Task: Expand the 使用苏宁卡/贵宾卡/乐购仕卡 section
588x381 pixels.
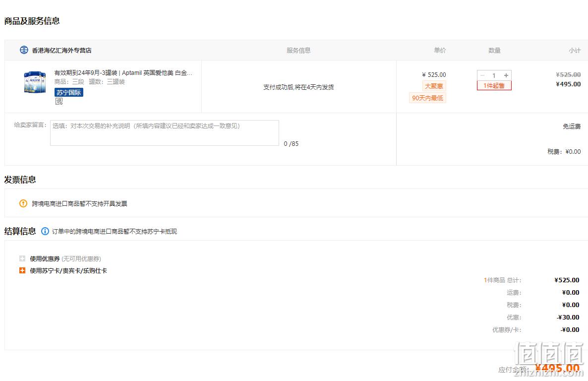Action: 22,270
